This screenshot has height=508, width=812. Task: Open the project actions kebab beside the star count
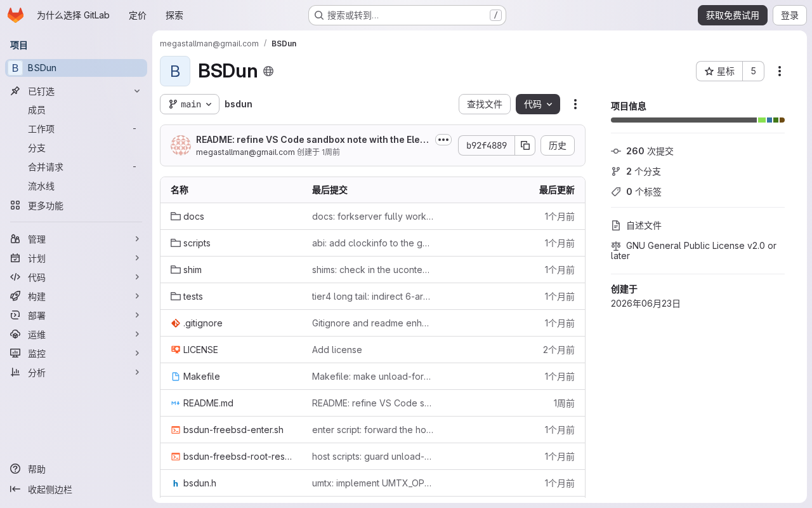pyautogui.click(x=780, y=71)
